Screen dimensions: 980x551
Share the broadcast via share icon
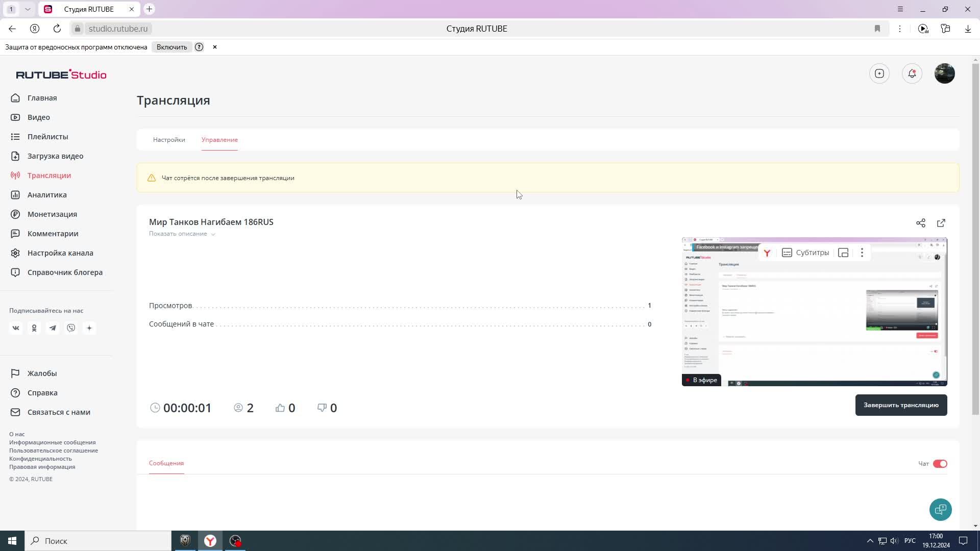coord(921,223)
